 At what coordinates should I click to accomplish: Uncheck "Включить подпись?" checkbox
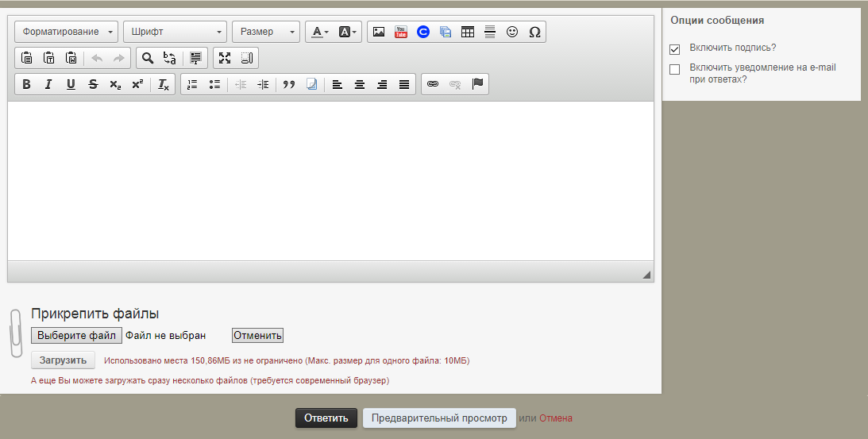tap(675, 49)
